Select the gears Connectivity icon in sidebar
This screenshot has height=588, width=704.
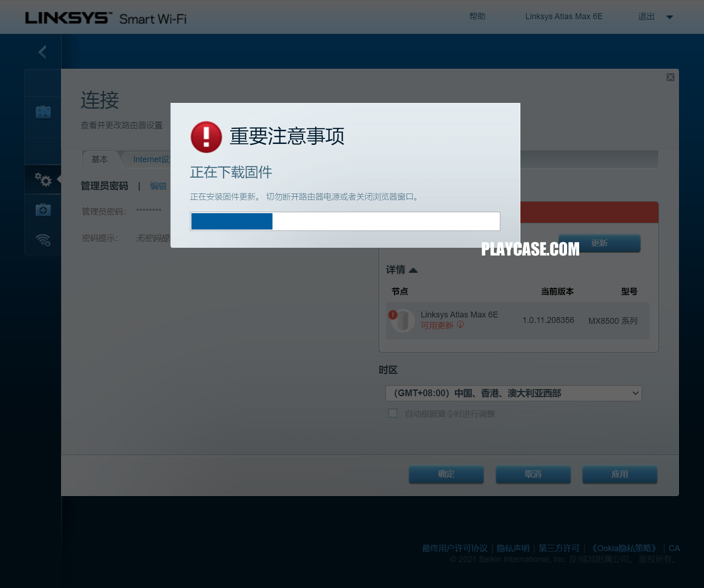click(x=43, y=180)
